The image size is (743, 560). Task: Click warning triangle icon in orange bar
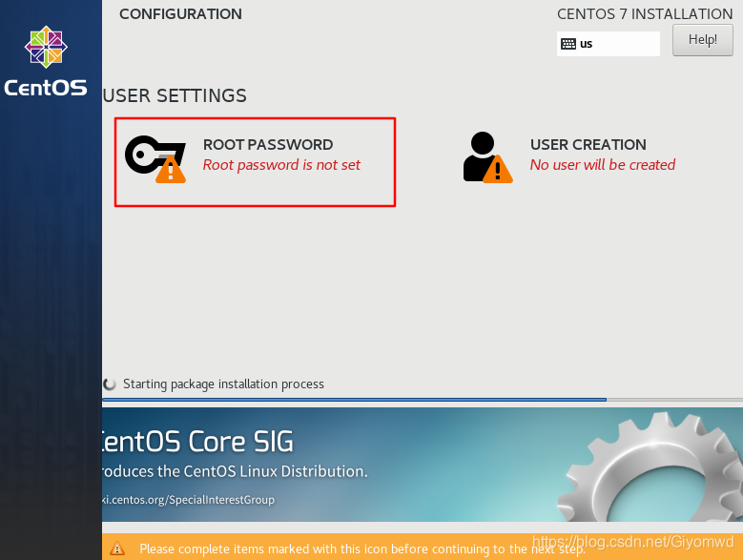pos(117,549)
